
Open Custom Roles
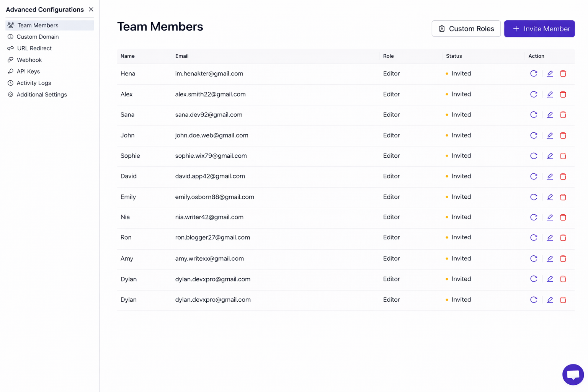466,29
